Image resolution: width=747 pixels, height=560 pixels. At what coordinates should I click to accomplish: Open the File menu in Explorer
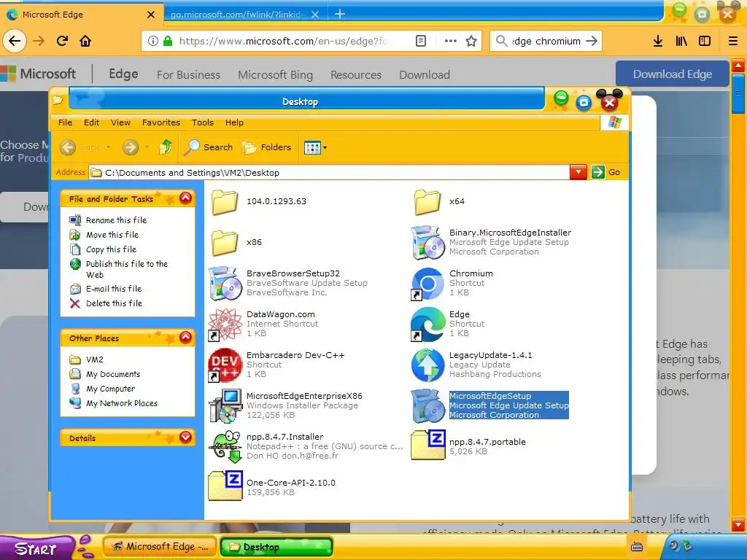(x=65, y=122)
